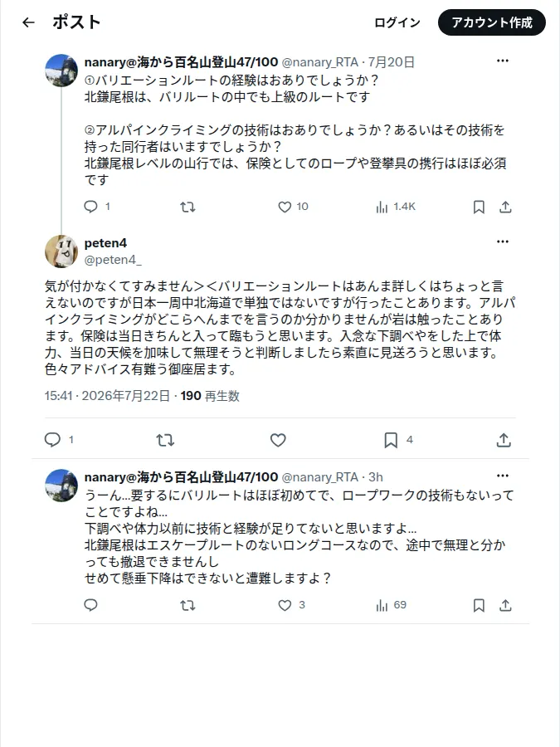Screen dimensions: 560x747
Task: Open peten4's profile avatar
Action: click(61, 251)
